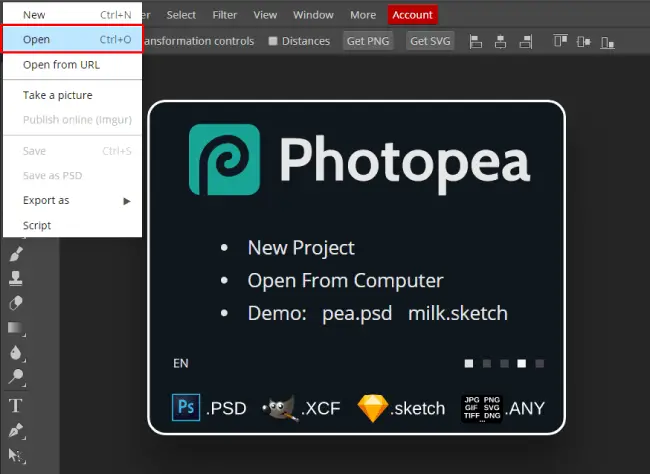Open the More menu
The height and width of the screenshot is (474, 650).
pos(363,15)
